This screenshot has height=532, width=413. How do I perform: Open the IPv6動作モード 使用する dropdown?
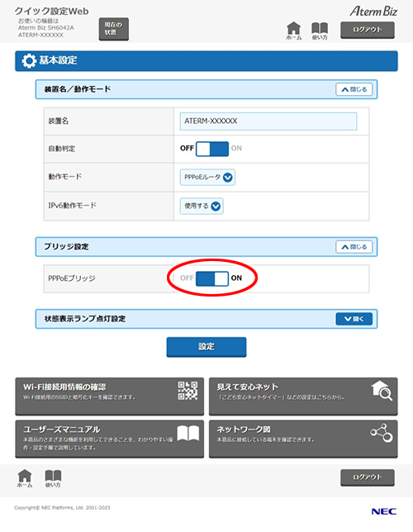tap(202, 207)
